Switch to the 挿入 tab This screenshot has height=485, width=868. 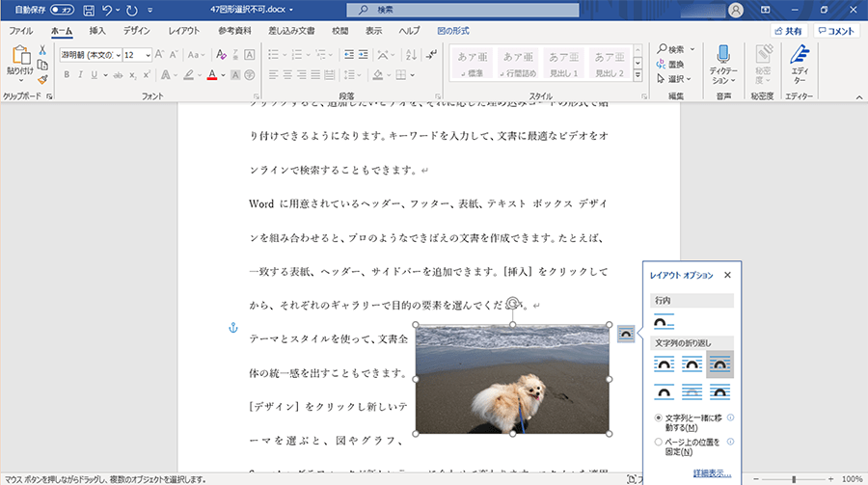point(97,31)
